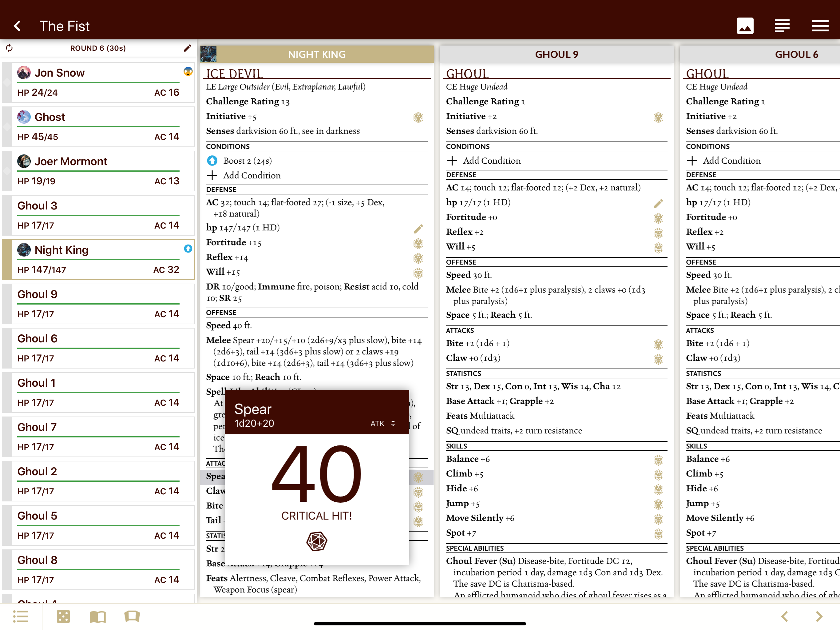This screenshot has width=840, height=630.
Task: Roll Night King Bite attack die
Action: click(x=418, y=507)
